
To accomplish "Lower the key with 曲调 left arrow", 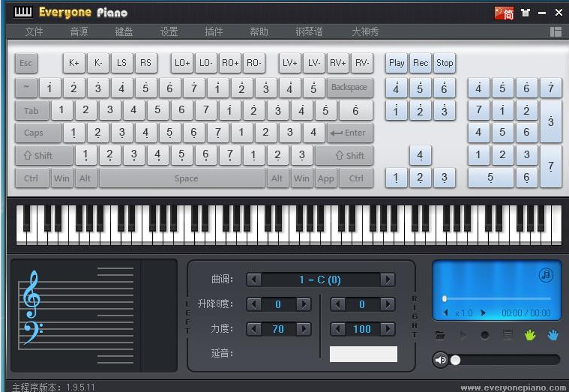I will [253, 280].
